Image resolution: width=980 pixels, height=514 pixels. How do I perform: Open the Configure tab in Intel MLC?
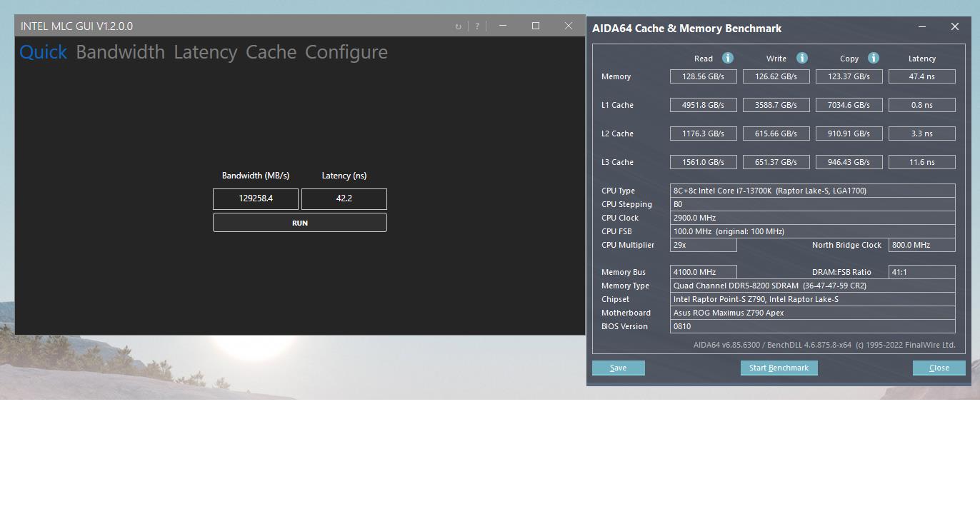346,52
